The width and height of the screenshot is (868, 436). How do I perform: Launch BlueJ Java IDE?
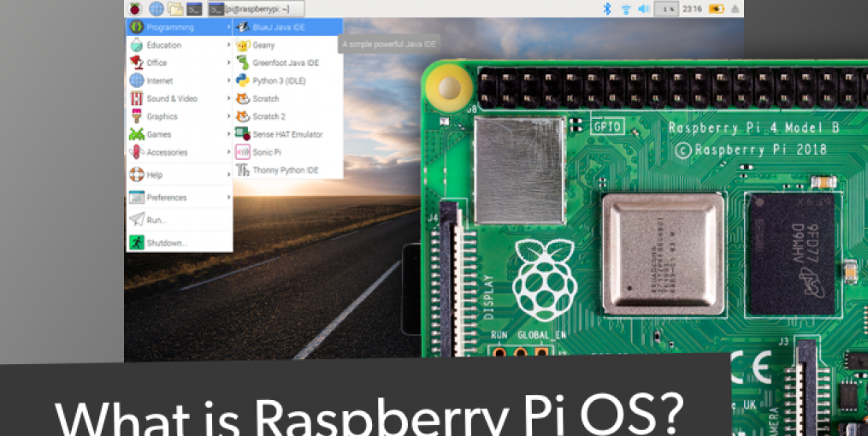[x=288, y=27]
